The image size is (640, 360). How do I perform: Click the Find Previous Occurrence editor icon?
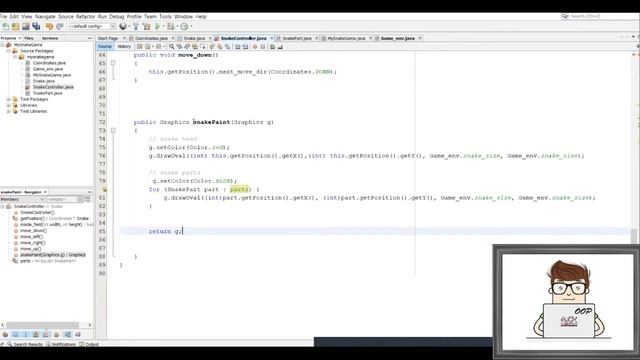(x=179, y=47)
